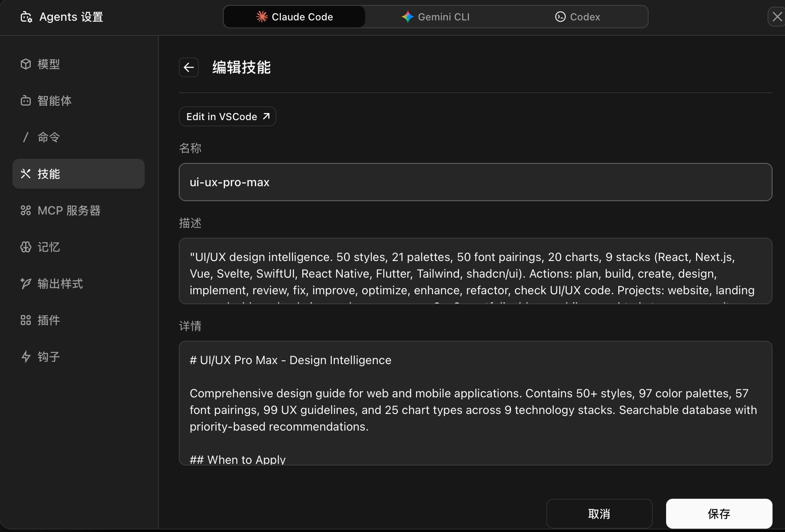Close the Agents 设置 dialog
The height and width of the screenshot is (532, 785).
[777, 17]
